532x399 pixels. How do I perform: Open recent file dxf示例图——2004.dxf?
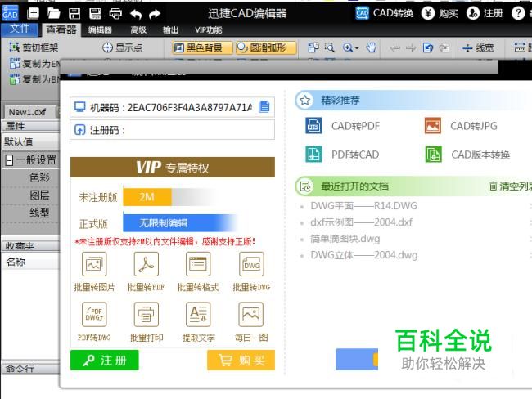[x=361, y=222]
